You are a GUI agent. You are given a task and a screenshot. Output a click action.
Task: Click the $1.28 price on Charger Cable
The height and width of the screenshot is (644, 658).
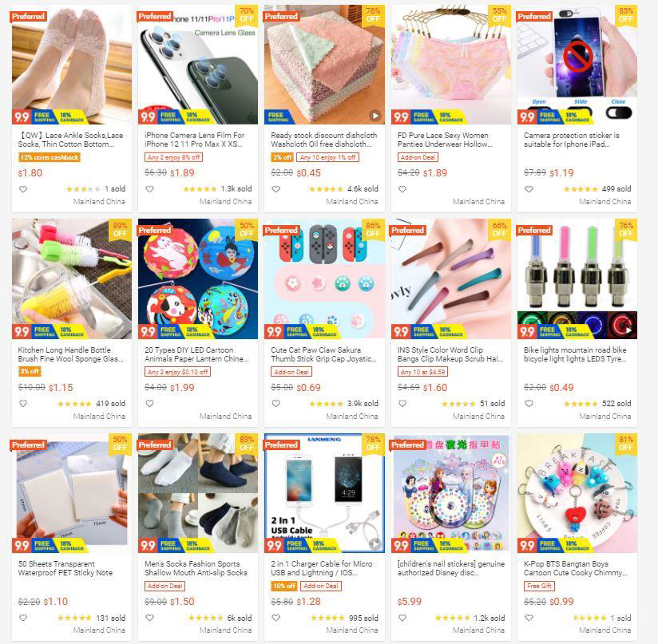tap(309, 601)
